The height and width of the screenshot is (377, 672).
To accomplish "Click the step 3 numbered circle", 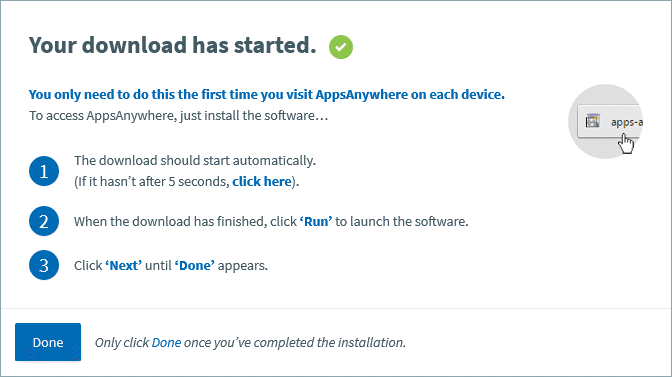I will [44, 265].
